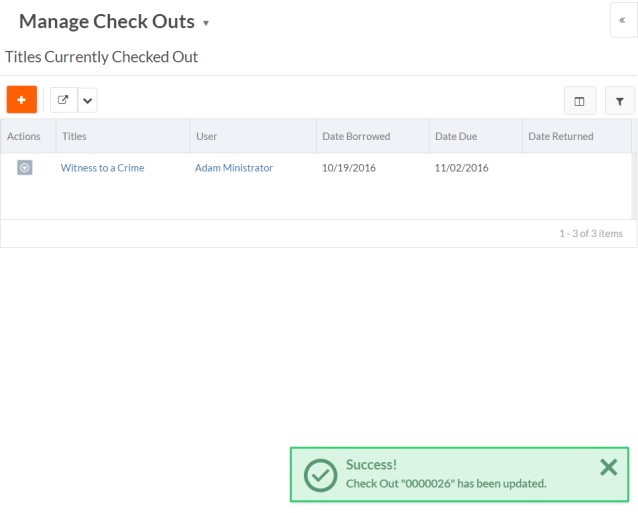Image resolution: width=638 pixels, height=513 pixels.
Task: Sort by Date Due column header
Action: [x=455, y=136]
